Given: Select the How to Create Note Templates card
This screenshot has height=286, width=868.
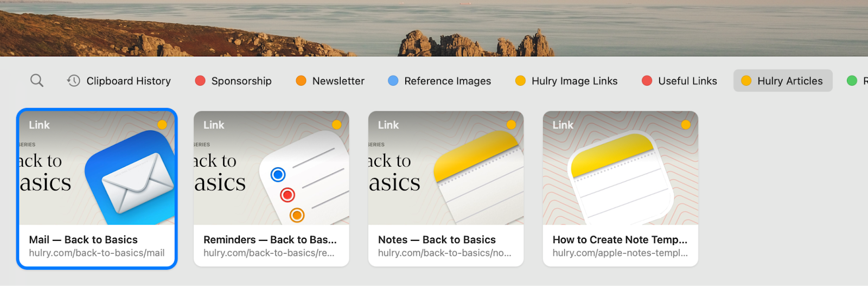Looking at the screenshot, I should [x=621, y=189].
